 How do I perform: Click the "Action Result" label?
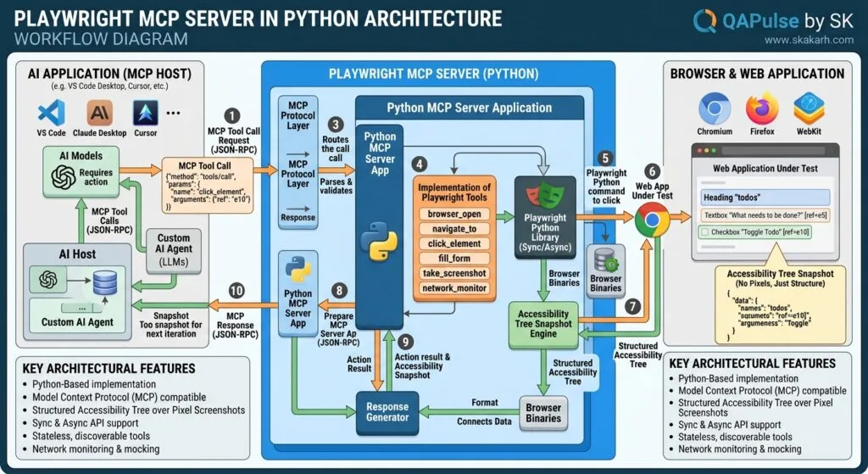359,364
